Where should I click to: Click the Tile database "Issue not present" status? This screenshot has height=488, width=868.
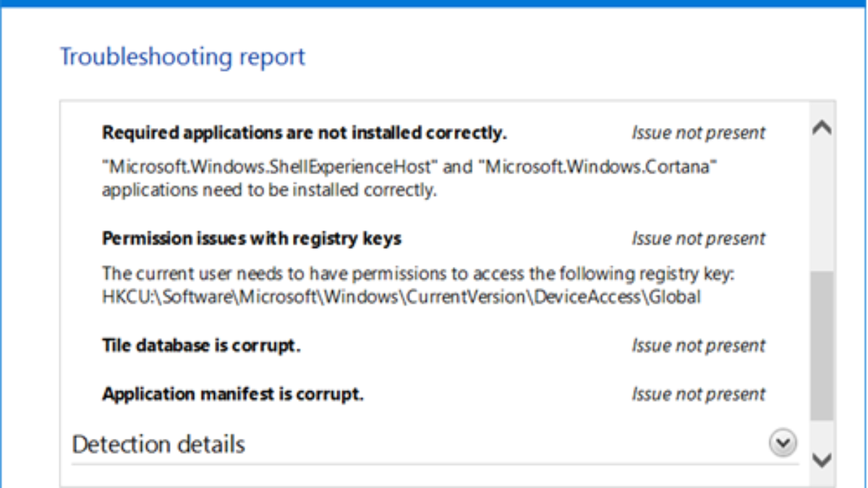pos(698,346)
